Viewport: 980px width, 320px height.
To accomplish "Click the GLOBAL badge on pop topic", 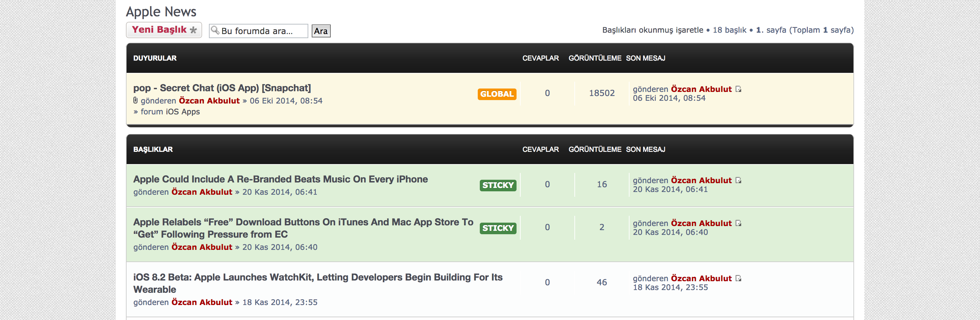I will point(497,94).
